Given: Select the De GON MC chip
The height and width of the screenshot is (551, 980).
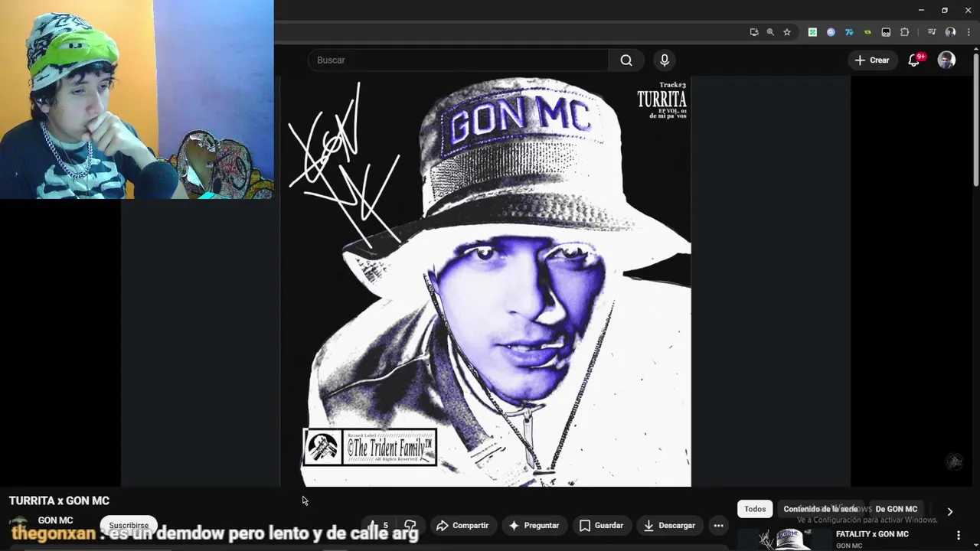Looking at the screenshot, I should tap(897, 509).
